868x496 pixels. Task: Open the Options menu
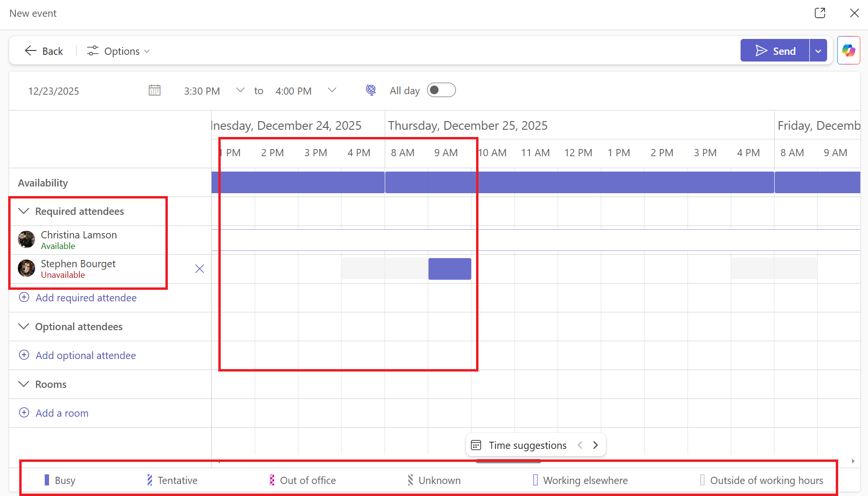point(118,51)
